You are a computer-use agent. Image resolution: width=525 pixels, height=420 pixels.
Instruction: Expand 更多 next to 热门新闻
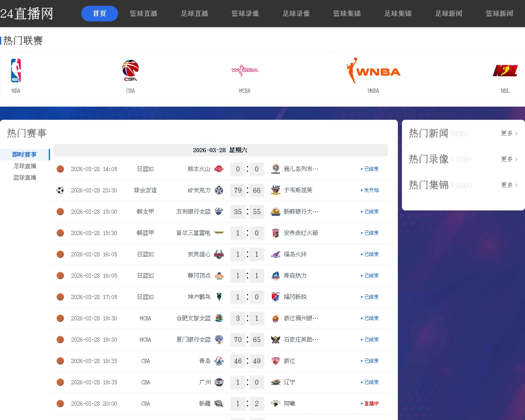(x=509, y=133)
